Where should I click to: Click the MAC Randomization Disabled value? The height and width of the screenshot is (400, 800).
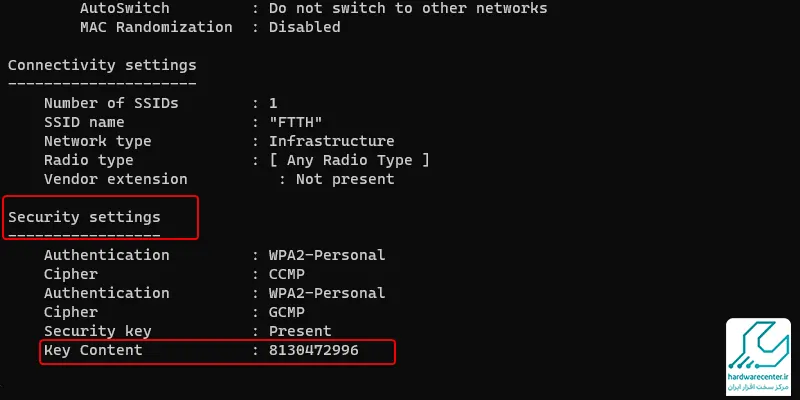[x=305, y=28]
